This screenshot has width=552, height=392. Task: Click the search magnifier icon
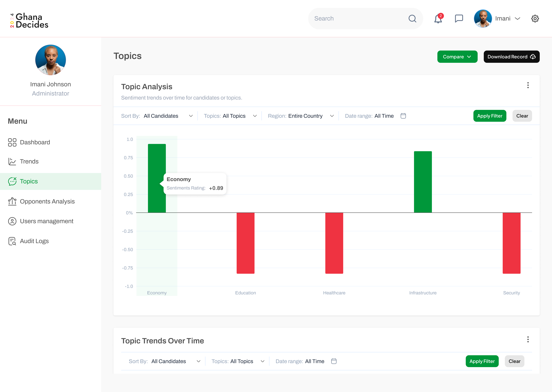click(412, 19)
